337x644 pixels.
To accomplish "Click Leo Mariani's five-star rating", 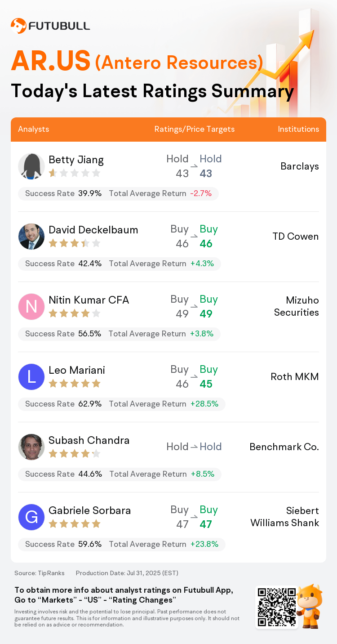I will click(x=75, y=384).
